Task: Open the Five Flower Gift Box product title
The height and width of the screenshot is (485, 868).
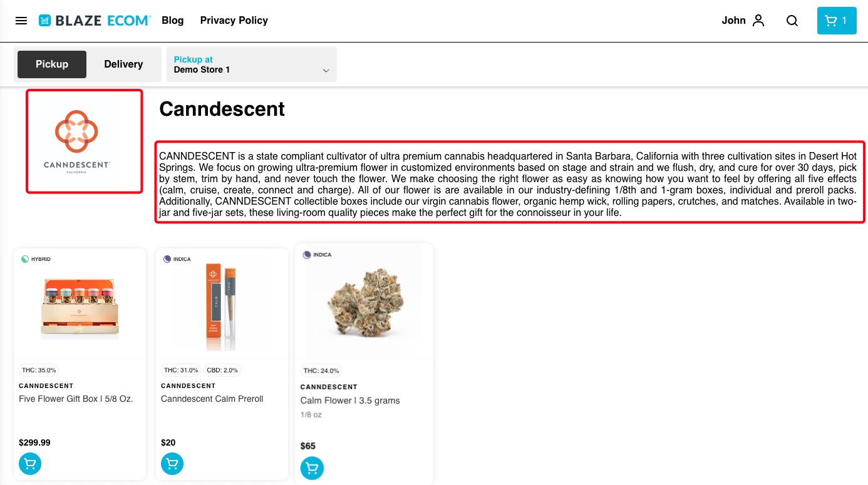Action: [x=76, y=399]
